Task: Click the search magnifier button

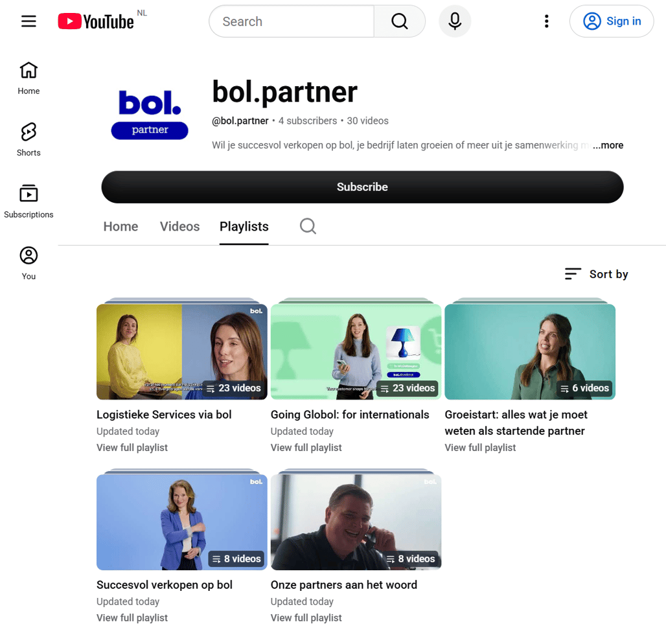Action: click(x=399, y=21)
